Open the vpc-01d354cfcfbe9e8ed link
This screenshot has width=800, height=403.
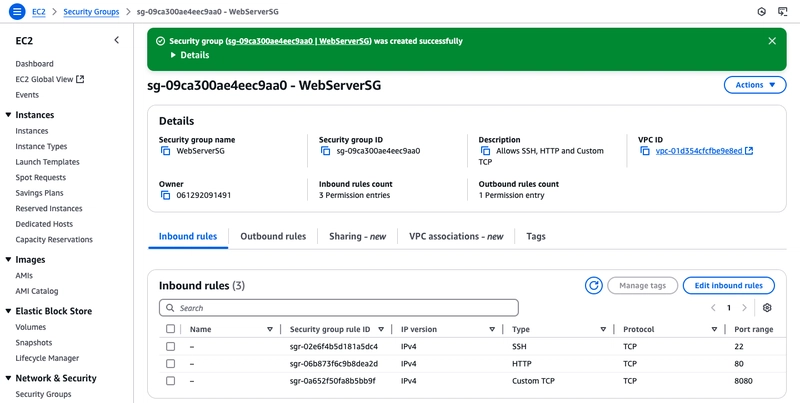coord(699,151)
